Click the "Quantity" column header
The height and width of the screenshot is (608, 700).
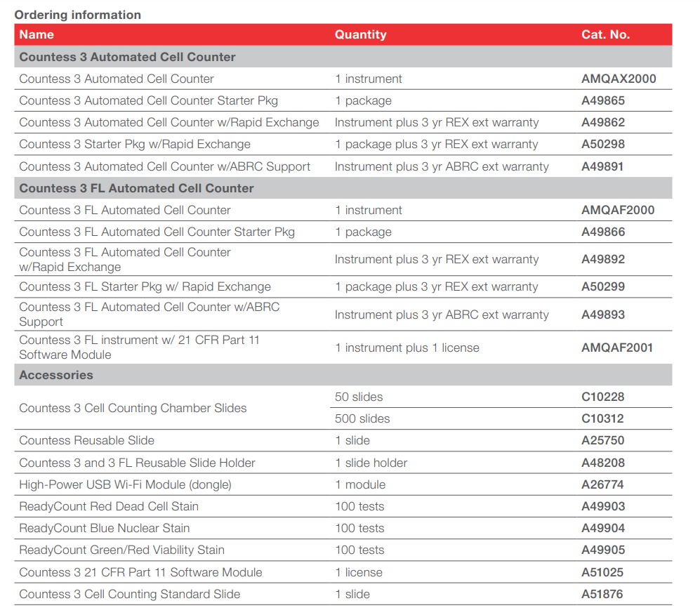pos(361,34)
